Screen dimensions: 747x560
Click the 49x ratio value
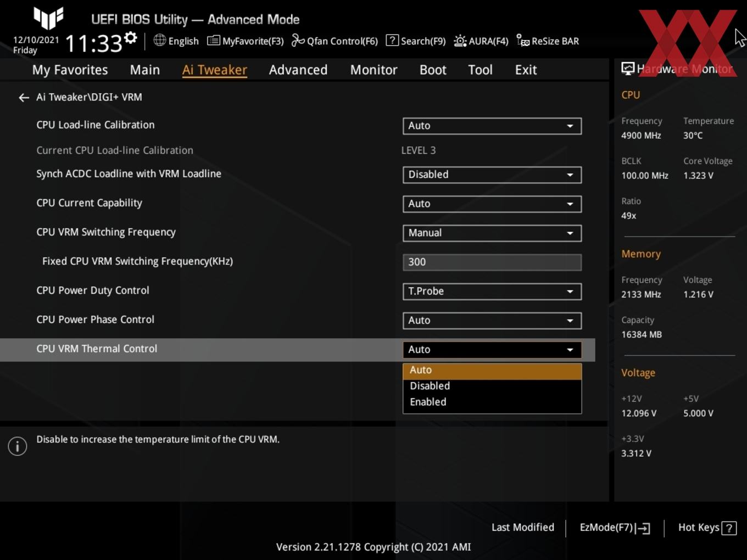(628, 216)
